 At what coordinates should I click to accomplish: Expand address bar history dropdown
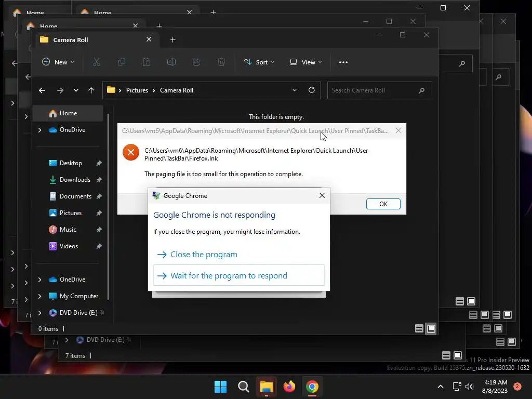point(294,90)
